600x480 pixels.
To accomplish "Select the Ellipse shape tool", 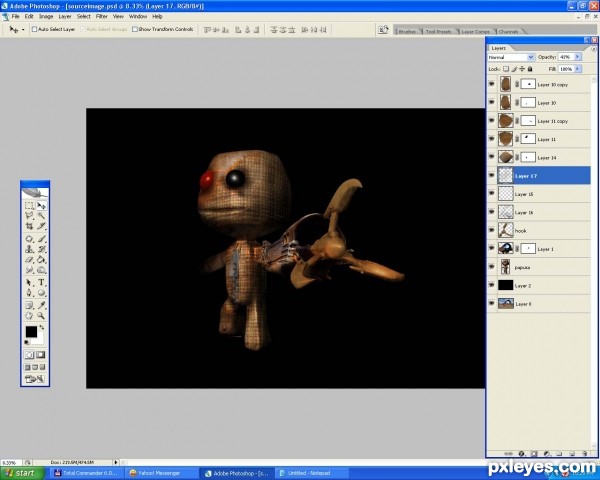I will [x=41, y=293].
